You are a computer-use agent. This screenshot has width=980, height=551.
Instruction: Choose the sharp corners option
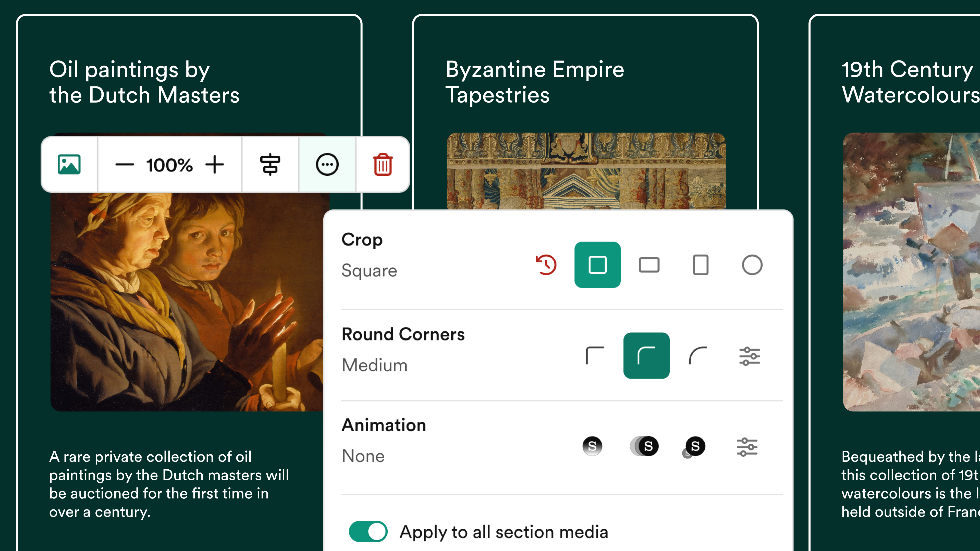[x=595, y=356]
